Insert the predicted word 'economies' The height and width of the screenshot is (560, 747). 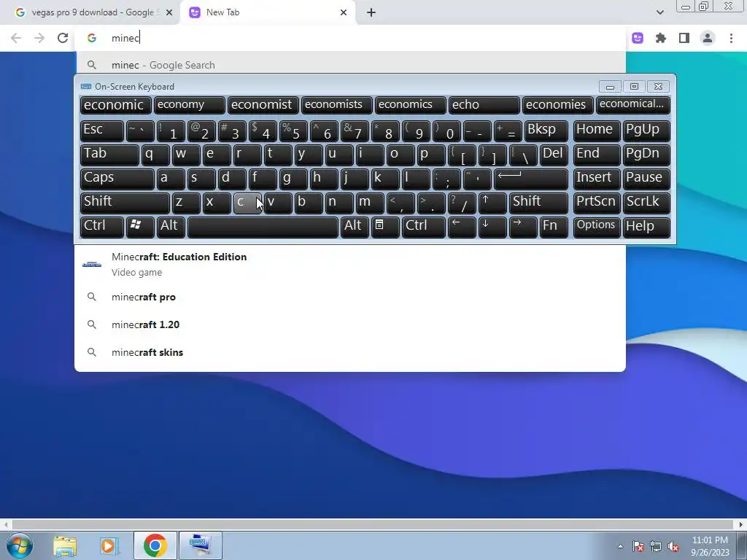[558, 105]
